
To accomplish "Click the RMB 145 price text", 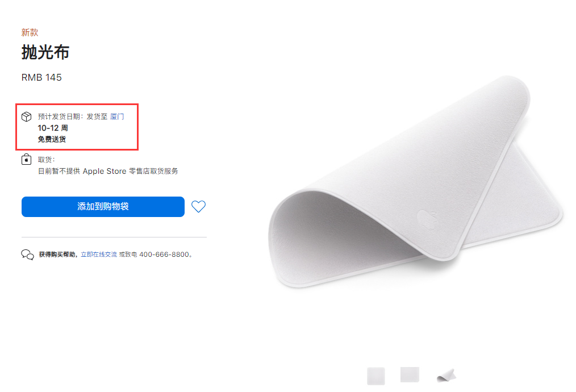I will click(41, 77).
